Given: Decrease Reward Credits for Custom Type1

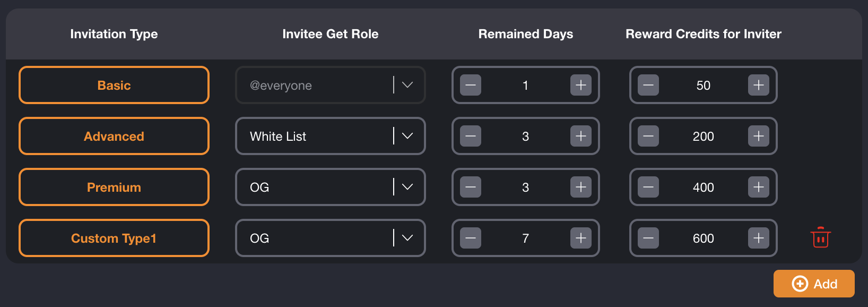Looking at the screenshot, I should pos(648,238).
